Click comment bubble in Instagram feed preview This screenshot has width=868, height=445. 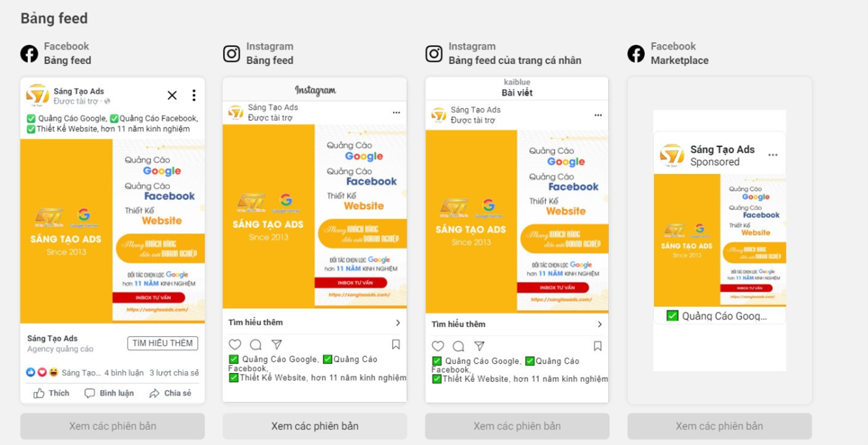coord(256,344)
